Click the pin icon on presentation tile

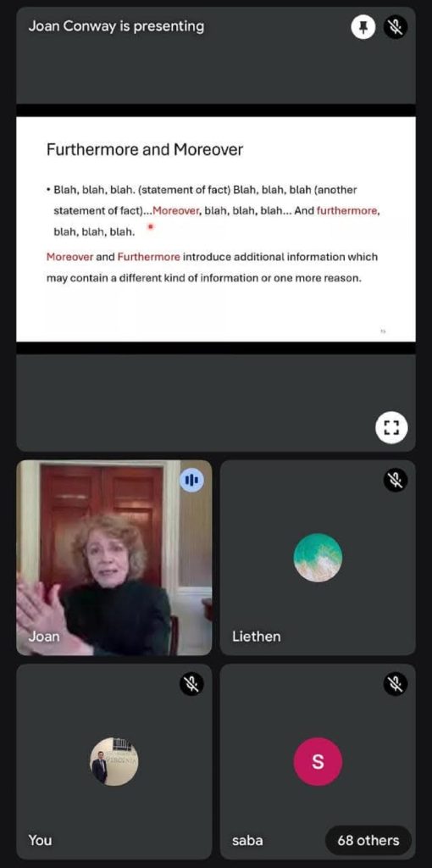[x=363, y=27]
